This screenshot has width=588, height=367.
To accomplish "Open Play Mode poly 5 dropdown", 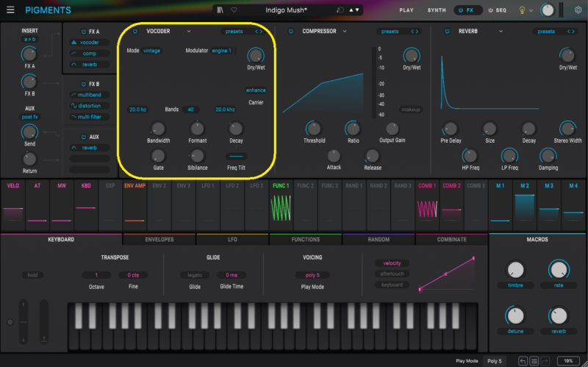I will pyautogui.click(x=312, y=275).
